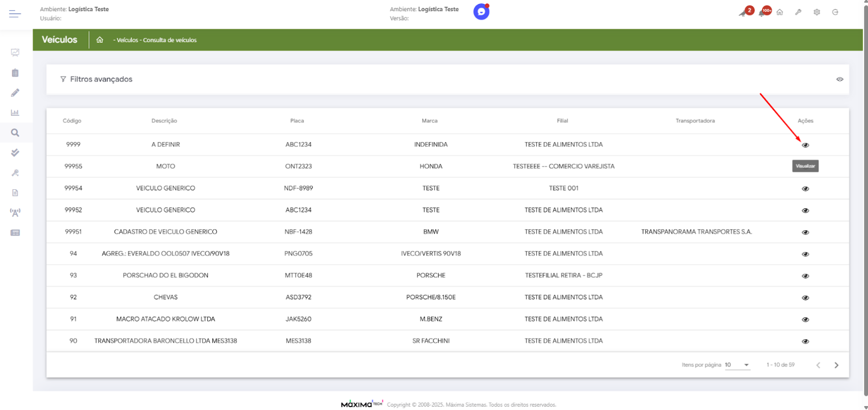The width and height of the screenshot is (868, 410).
Task: Open the bar chart icon in the sidebar
Action: click(x=15, y=112)
